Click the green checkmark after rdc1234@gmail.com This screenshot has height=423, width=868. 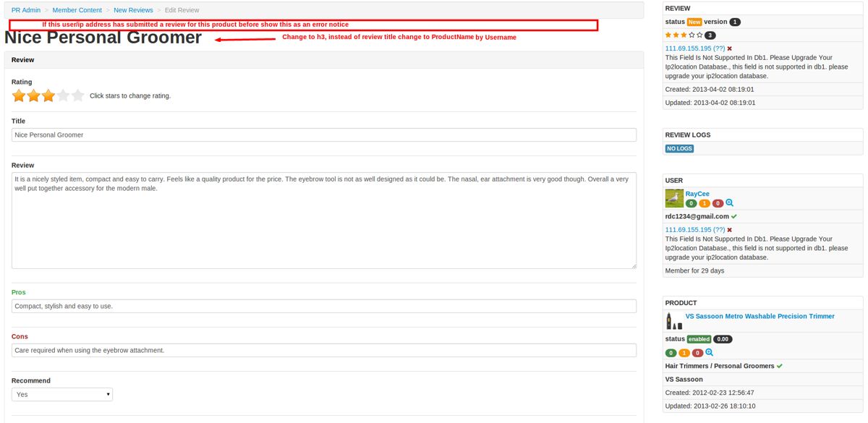(x=734, y=216)
